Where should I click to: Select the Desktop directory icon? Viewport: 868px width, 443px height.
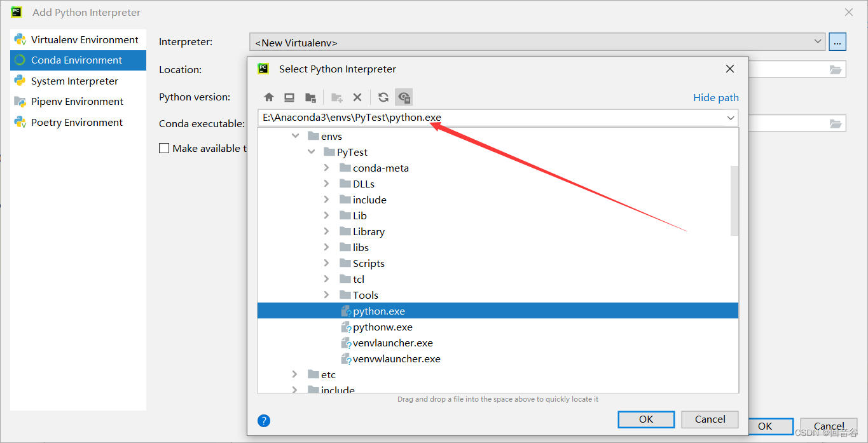pos(289,97)
